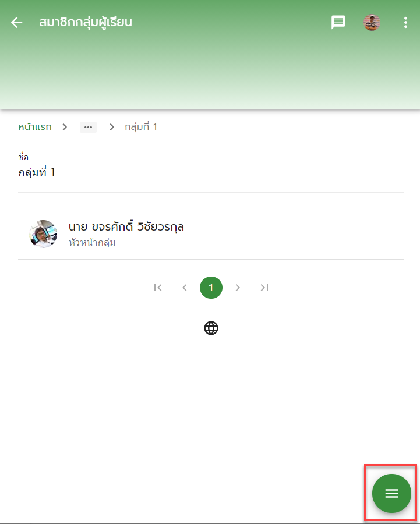420x524 pixels.
Task: Click the สมาชิกกลุ่มผู้เรียน page title
Action: click(86, 22)
